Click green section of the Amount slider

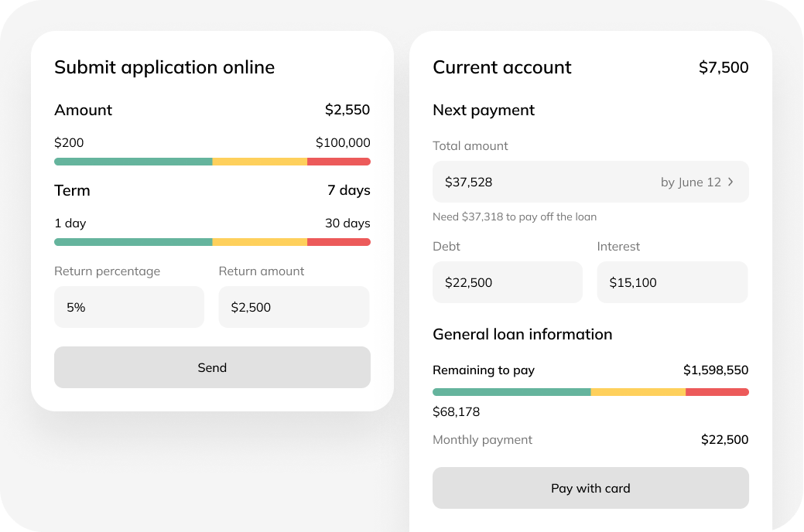click(x=133, y=162)
